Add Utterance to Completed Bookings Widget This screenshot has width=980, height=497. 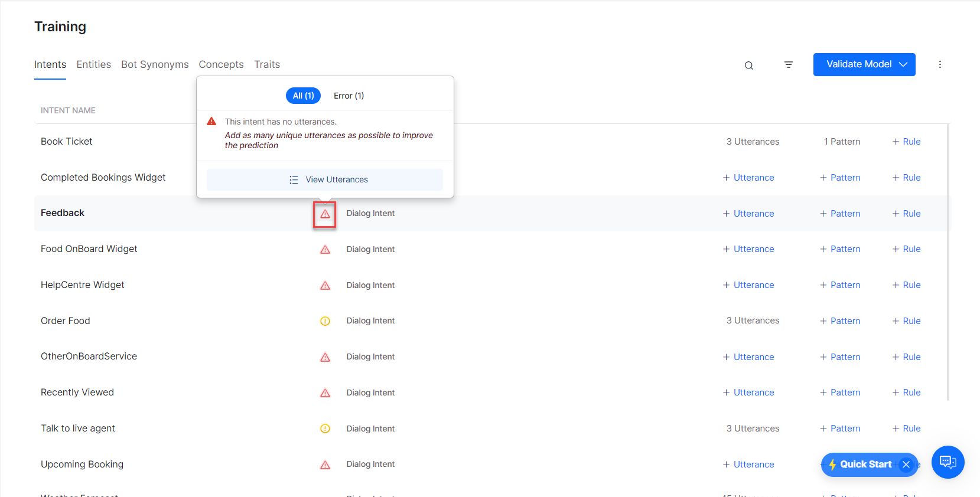(748, 178)
